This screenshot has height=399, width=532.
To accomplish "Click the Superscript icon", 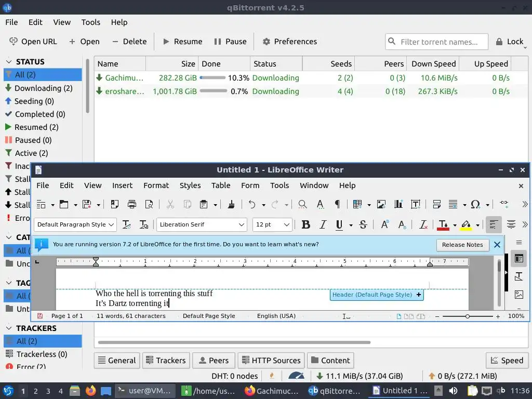I will click(x=385, y=224).
